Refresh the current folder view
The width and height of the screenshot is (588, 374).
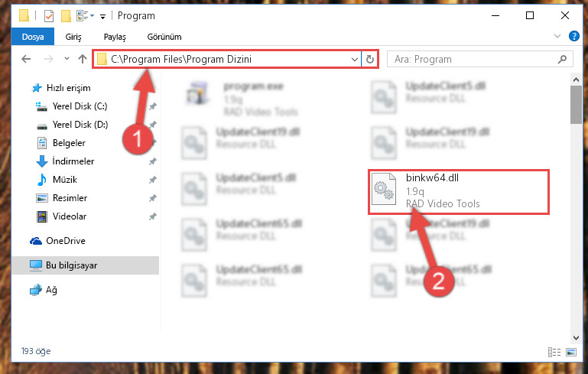[x=370, y=59]
